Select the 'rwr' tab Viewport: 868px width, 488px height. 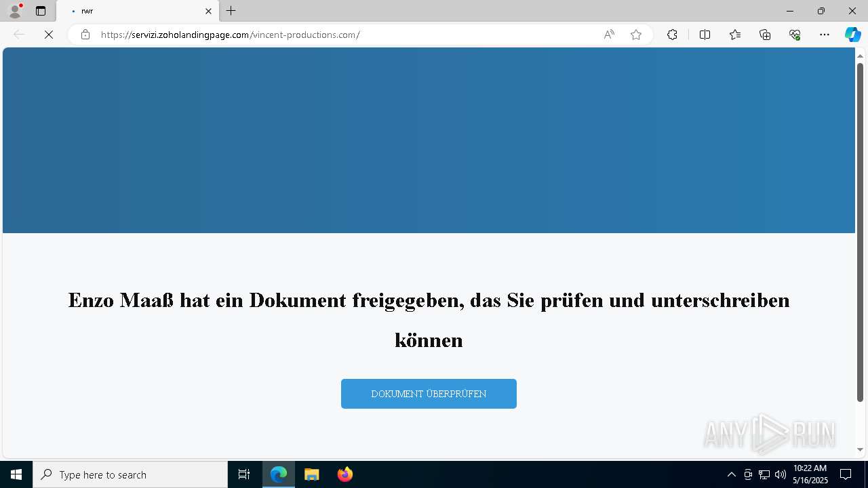(x=138, y=11)
